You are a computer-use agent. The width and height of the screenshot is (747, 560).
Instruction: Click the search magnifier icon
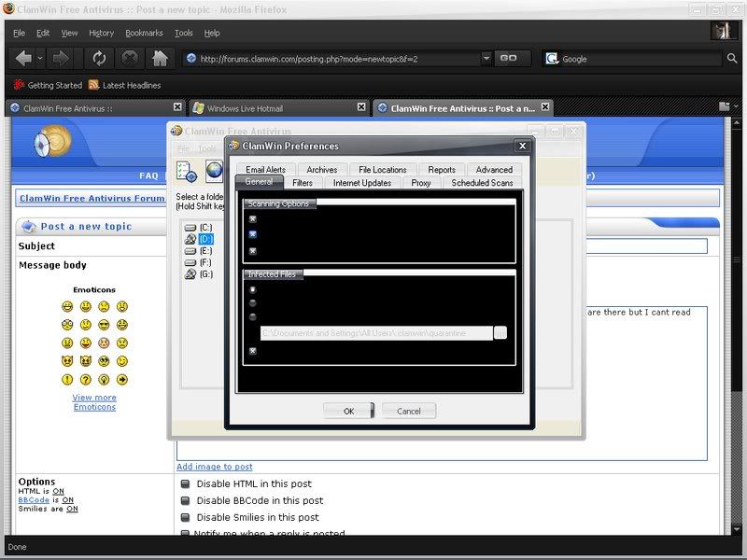732,59
